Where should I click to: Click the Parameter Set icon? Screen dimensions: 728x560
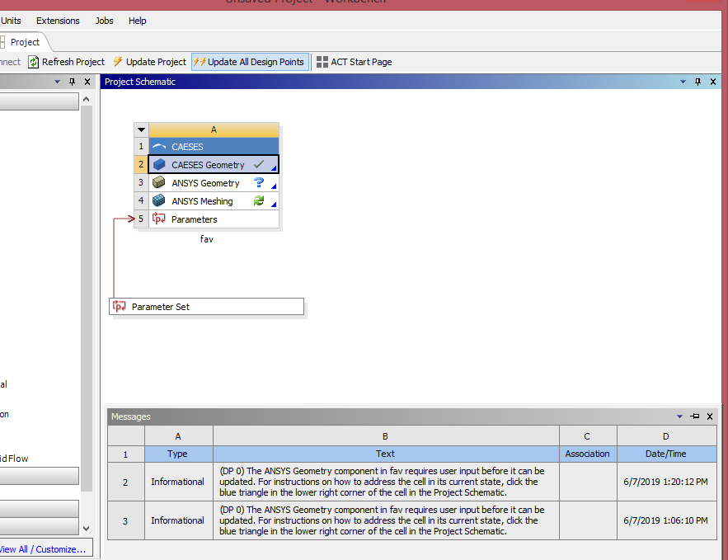[120, 306]
